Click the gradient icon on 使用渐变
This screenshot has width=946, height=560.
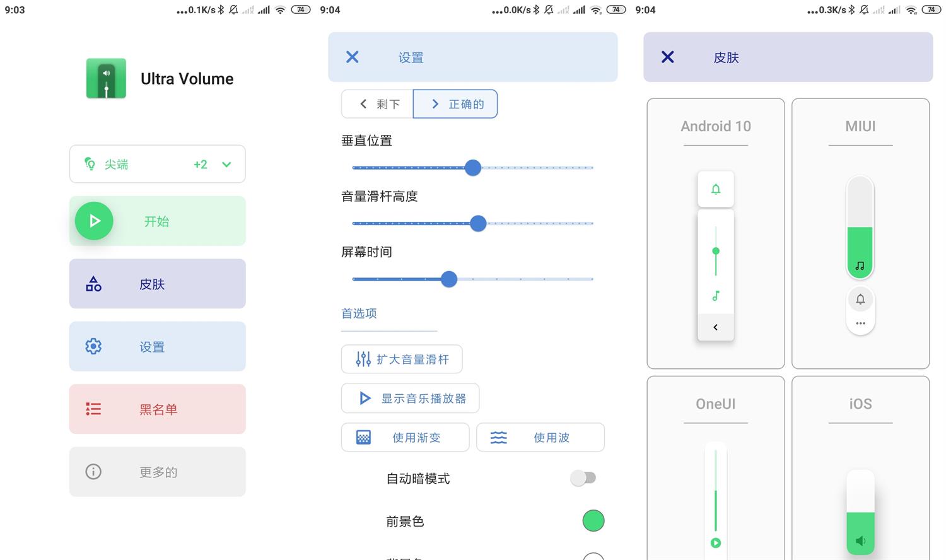coord(364,438)
